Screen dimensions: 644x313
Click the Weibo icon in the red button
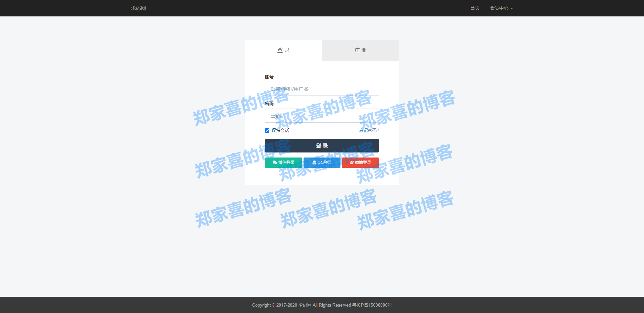click(352, 163)
